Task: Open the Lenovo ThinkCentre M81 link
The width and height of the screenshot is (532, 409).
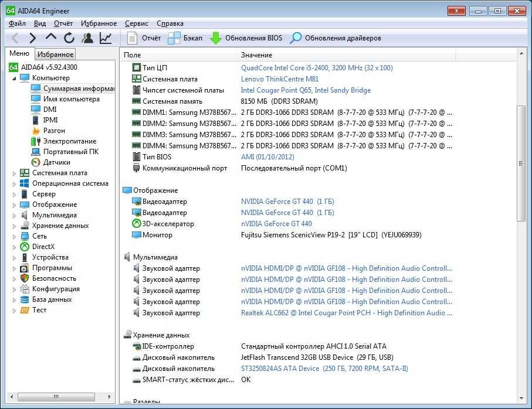Action: 280,79
